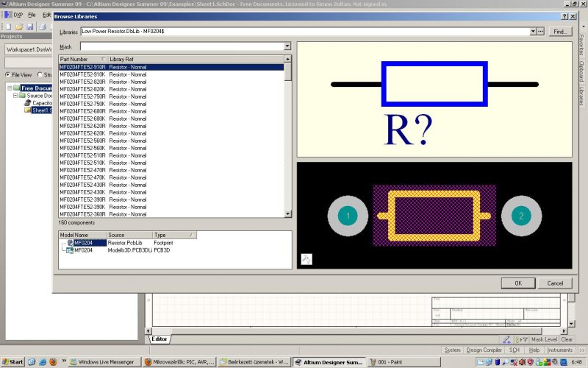This screenshot has height=368, width=588.
Task: Click inside the Mask input field
Action: tap(182, 46)
